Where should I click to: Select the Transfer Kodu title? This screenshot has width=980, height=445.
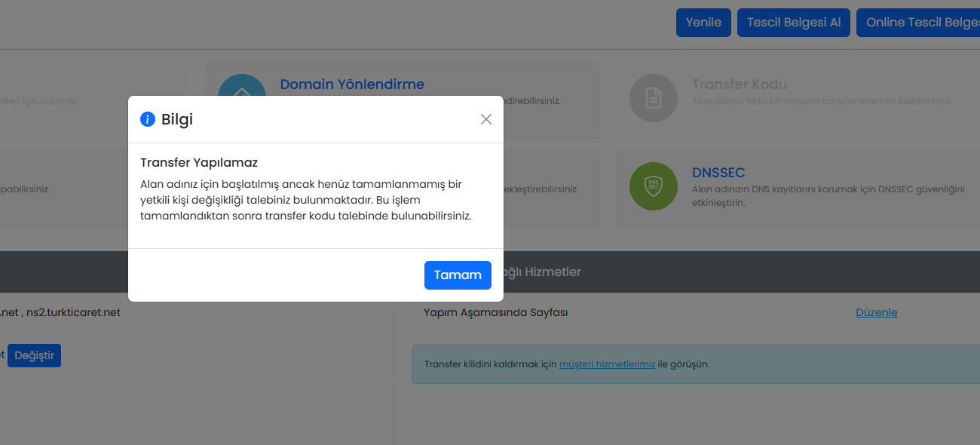740,84
